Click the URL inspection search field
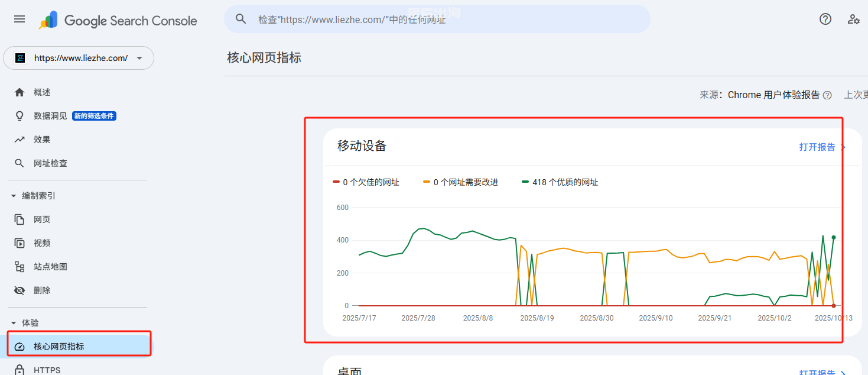Screen dimensions: 868x375 [x=437, y=19]
